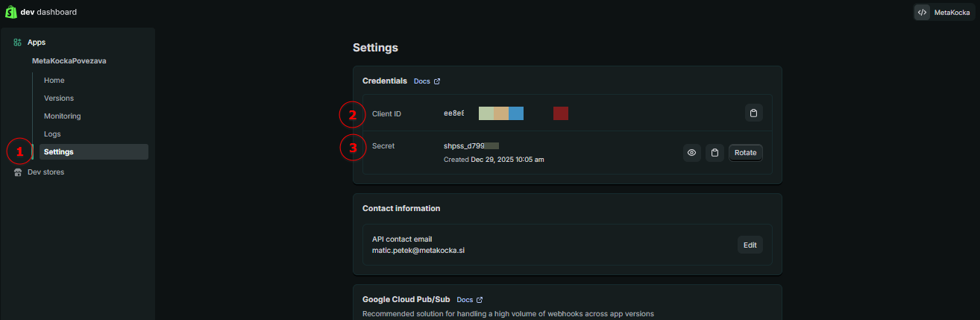Open the Logs page
This screenshot has height=320, width=980.
52,134
